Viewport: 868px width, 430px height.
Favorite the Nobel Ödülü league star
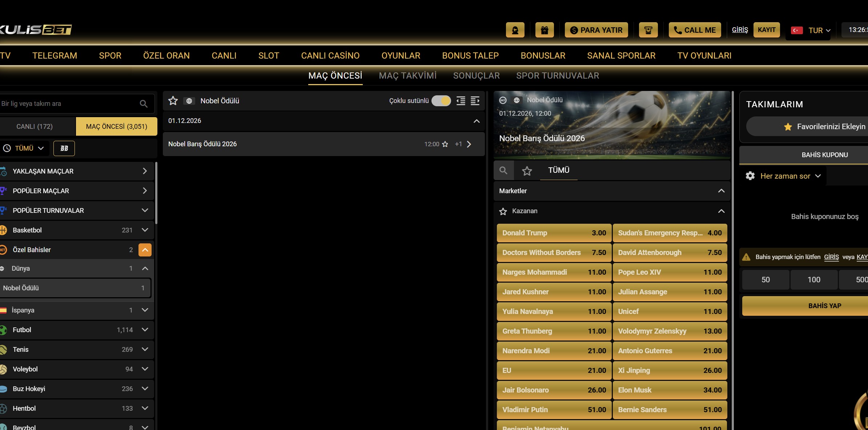(x=173, y=101)
